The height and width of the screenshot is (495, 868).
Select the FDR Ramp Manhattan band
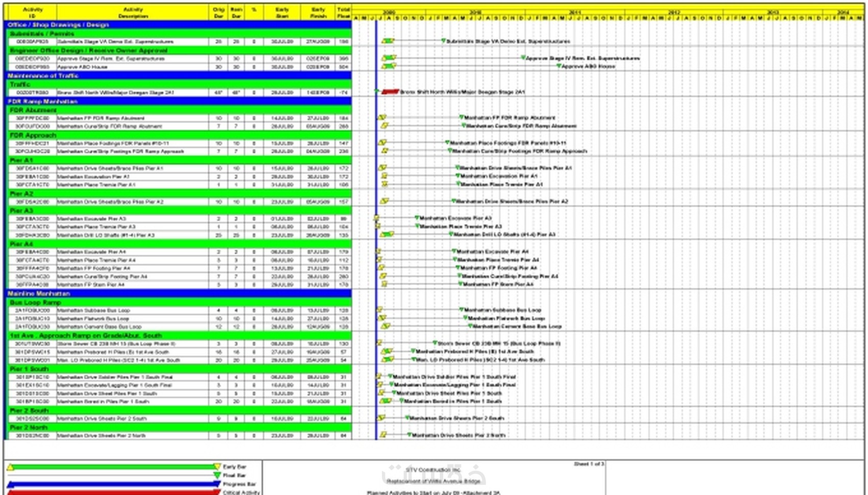[179, 101]
